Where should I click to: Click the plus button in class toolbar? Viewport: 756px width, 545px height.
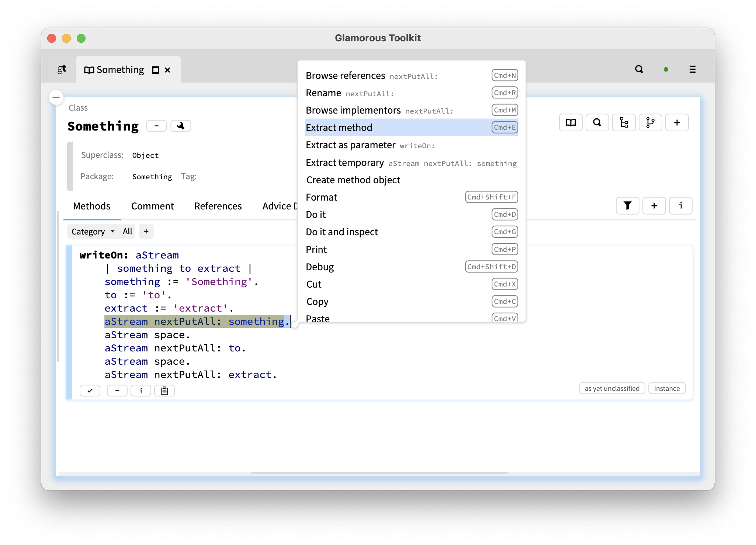coord(677,122)
